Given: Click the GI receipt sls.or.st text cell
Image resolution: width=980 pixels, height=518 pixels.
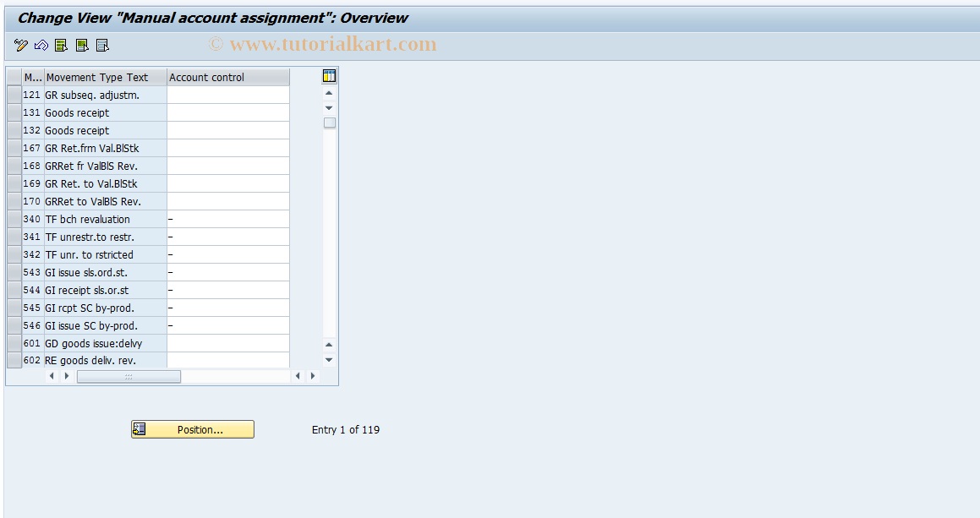Looking at the screenshot, I should [106, 290].
